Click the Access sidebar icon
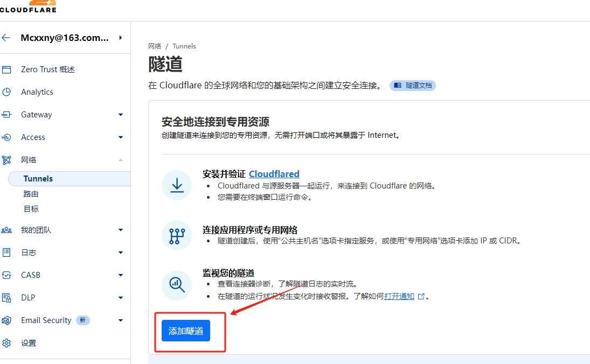 pos(6,137)
